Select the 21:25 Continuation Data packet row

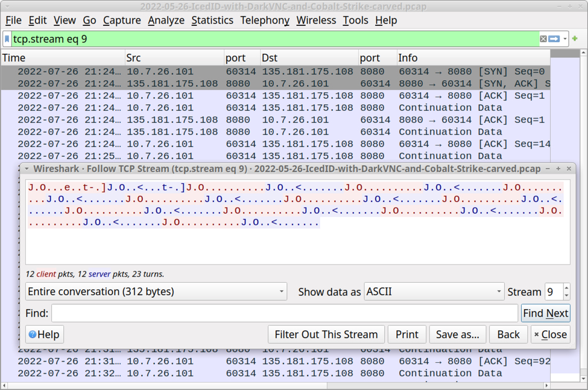276,156
